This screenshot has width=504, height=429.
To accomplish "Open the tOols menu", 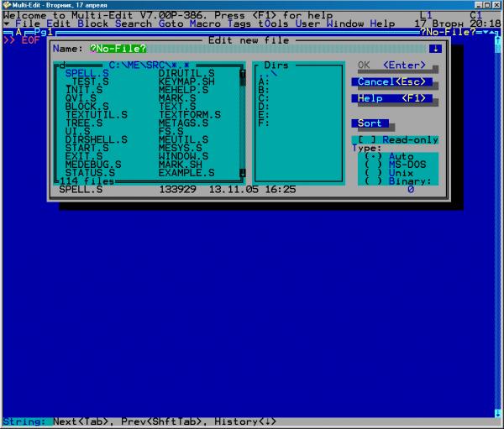I will click(x=273, y=24).
